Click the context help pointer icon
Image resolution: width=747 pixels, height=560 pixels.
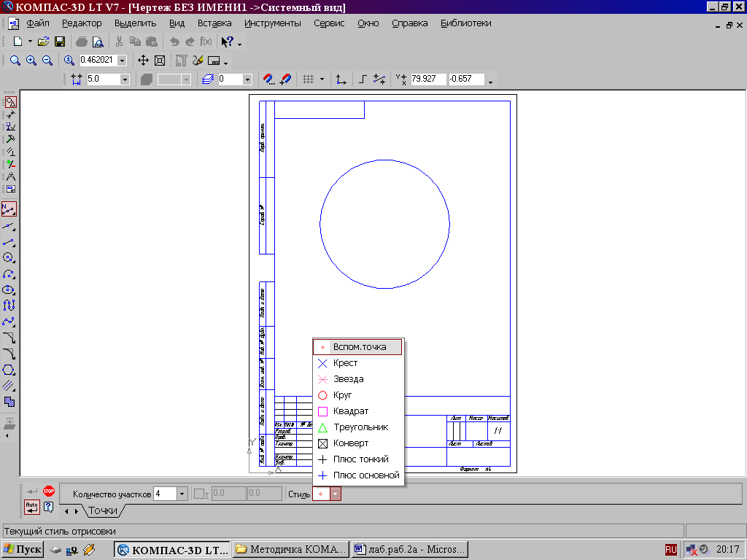click(x=228, y=42)
